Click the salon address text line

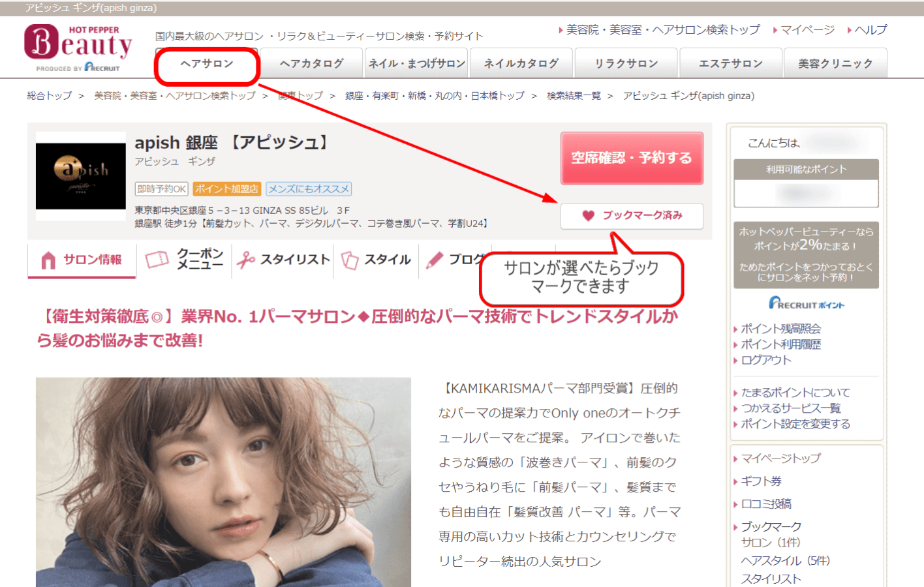pyautogui.click(x=242, y=211)
